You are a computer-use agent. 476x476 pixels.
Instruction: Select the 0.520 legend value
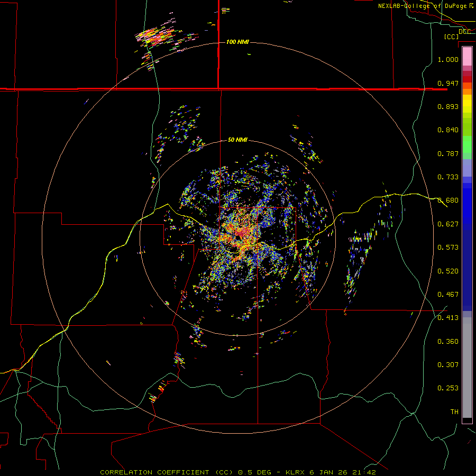[x=448, y=271]
